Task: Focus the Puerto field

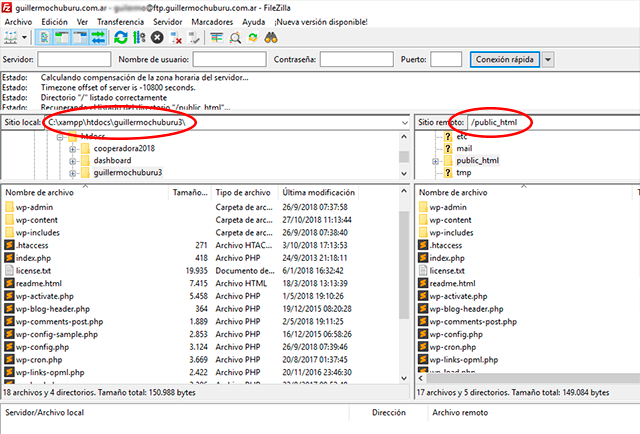Action: 446,59
